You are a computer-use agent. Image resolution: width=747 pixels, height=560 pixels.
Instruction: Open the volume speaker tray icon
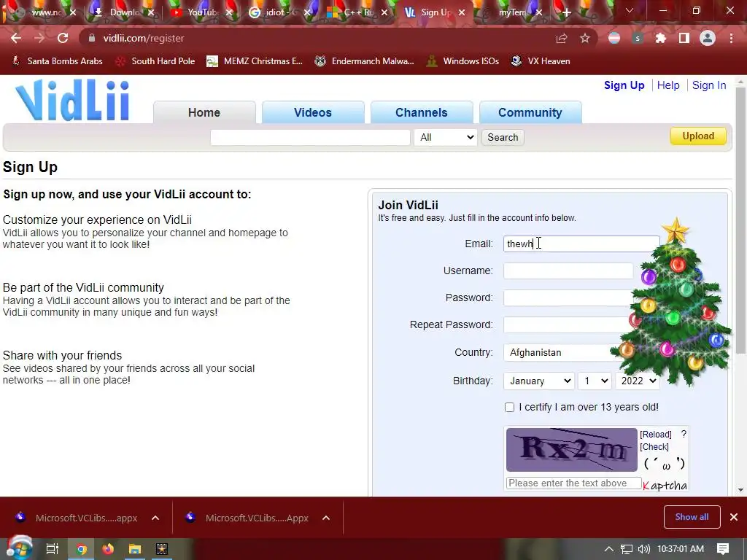[x=643, y=549]
